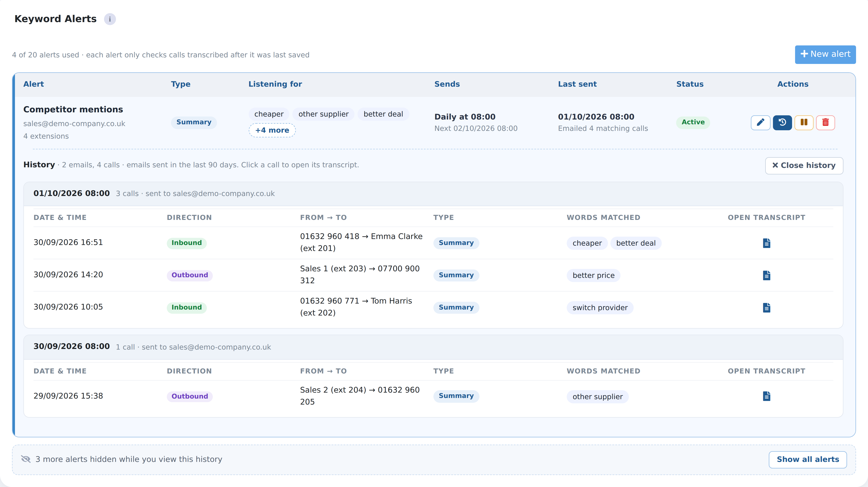Viewport: 868px width, 487px height.
Task: Click the Keyword Alerts info icon
Action: (110, 19)
